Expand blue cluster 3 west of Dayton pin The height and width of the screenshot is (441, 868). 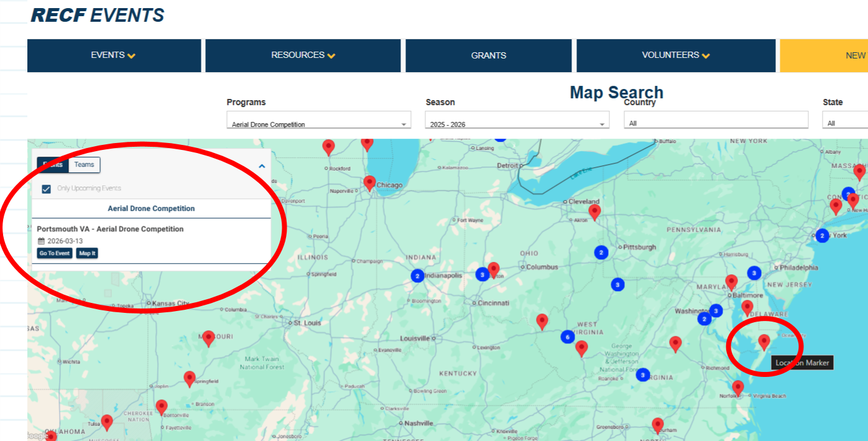tap(482, 274)
